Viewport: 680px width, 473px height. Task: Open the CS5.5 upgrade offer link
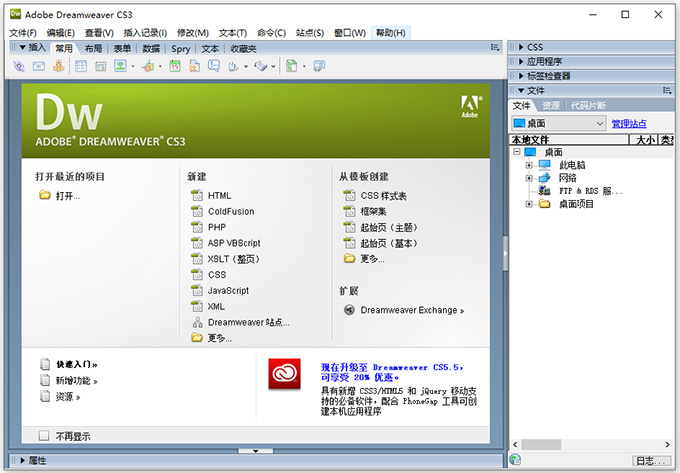pos(392,372)
